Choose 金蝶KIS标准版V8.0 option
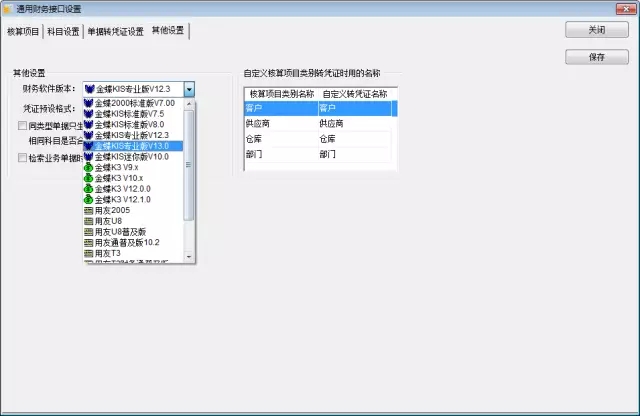Screen dimensions: 640x416 pos(133,125)
